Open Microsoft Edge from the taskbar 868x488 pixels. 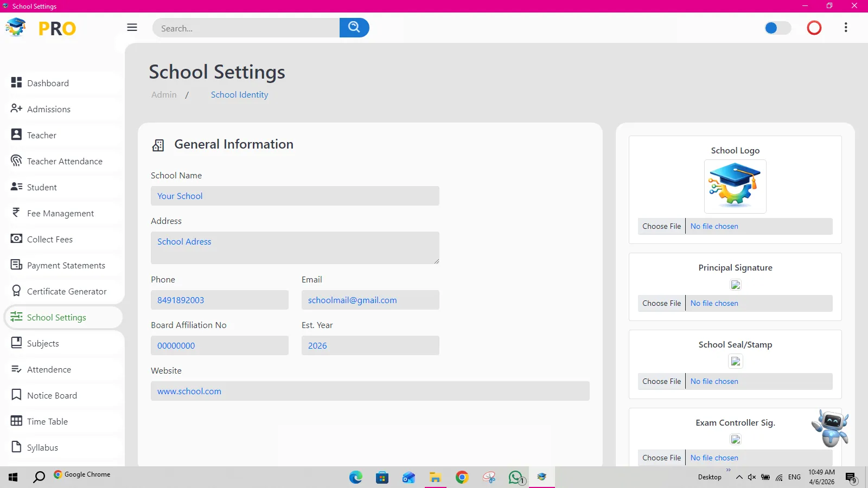(x=356, y=477)
